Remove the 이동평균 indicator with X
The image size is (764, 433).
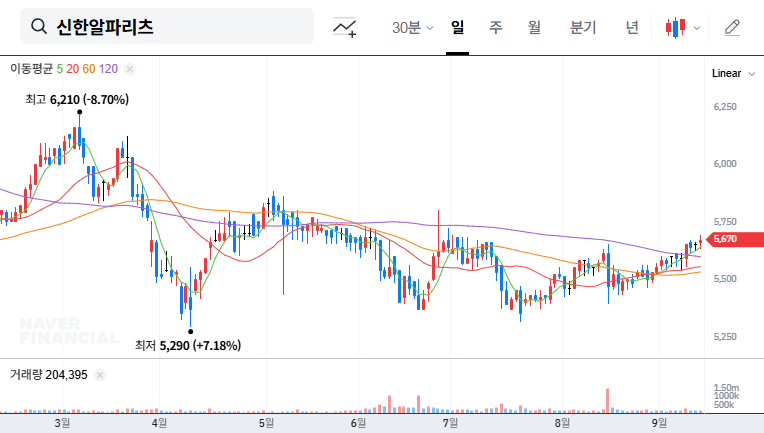coord(130,69)
